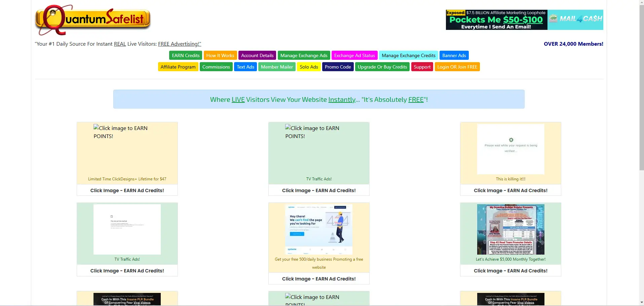Click the Team Promoter Rotator ad image
The width and height of the screenshot is (644, 306).
point(510,229)
